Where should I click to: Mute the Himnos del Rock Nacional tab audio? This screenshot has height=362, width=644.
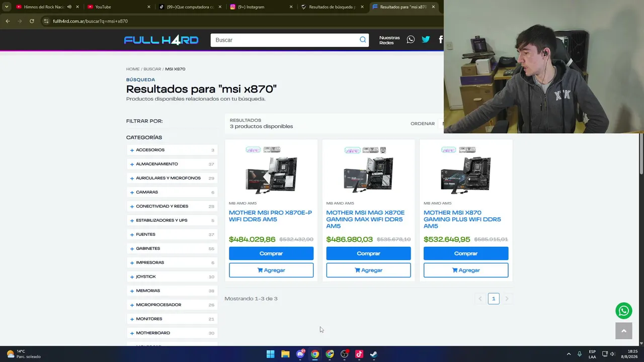(69, 7)
